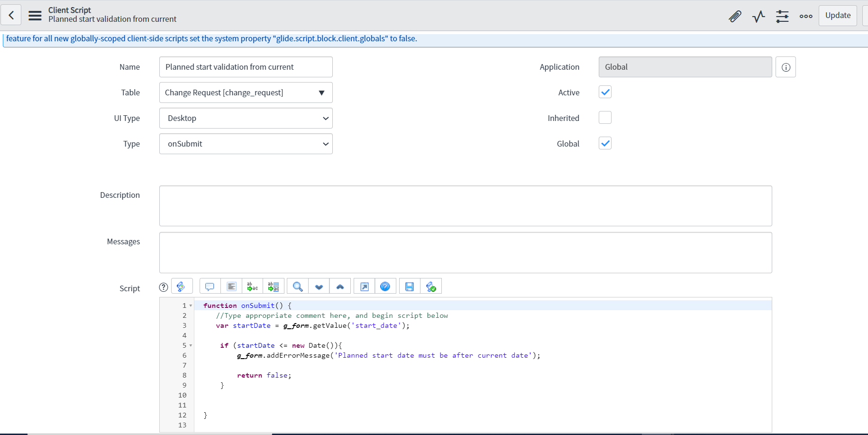Click the Replace All icon

click(274, 287)
